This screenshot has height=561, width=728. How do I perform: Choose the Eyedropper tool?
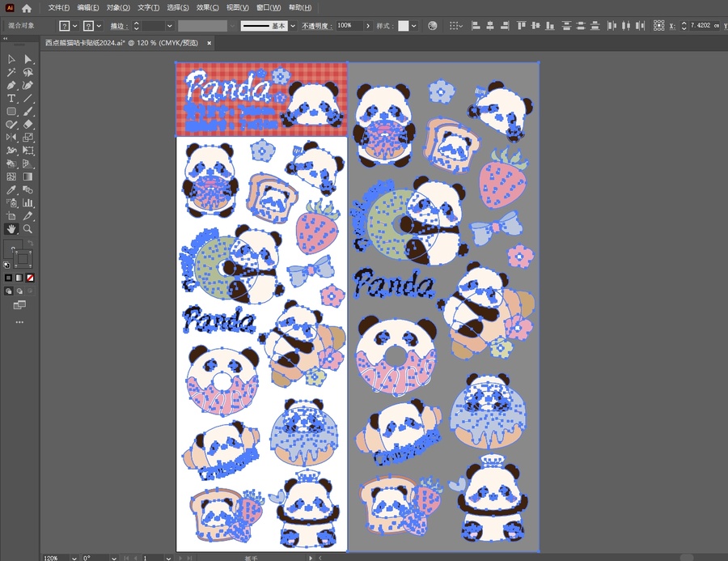pos(11,189)
